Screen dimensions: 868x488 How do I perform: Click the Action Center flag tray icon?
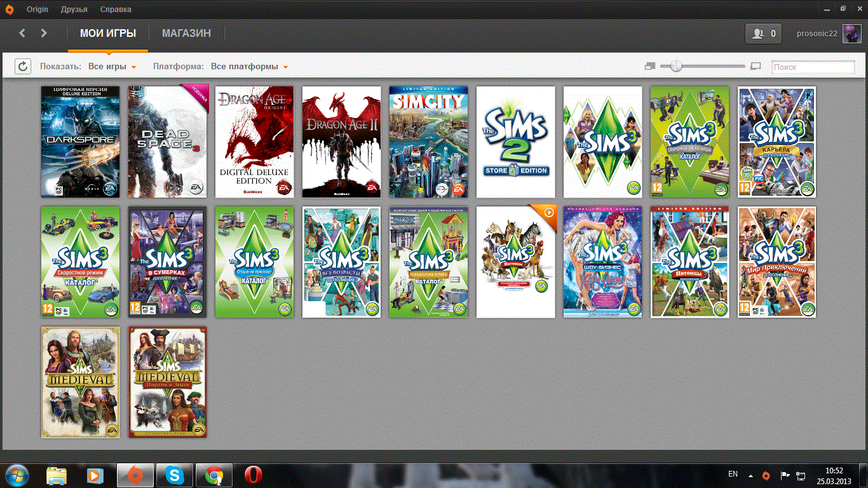point(785,475)
